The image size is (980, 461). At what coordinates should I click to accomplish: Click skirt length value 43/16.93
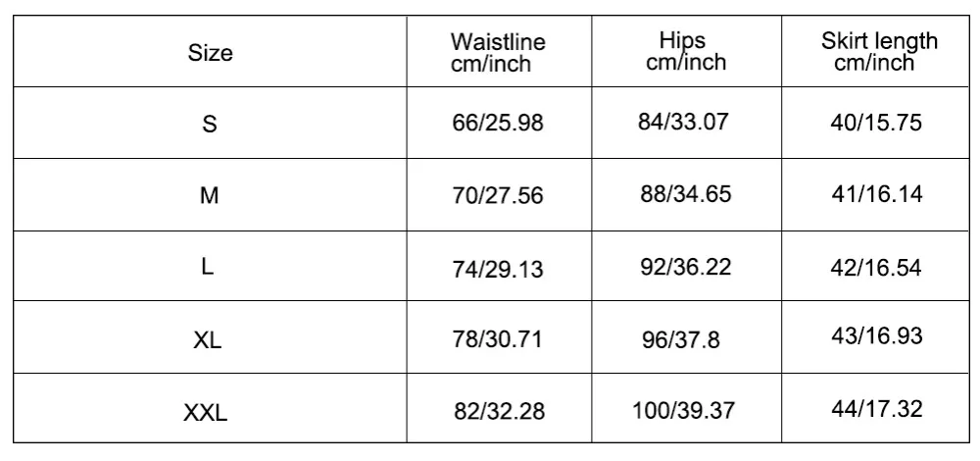[x=877, y=336]
